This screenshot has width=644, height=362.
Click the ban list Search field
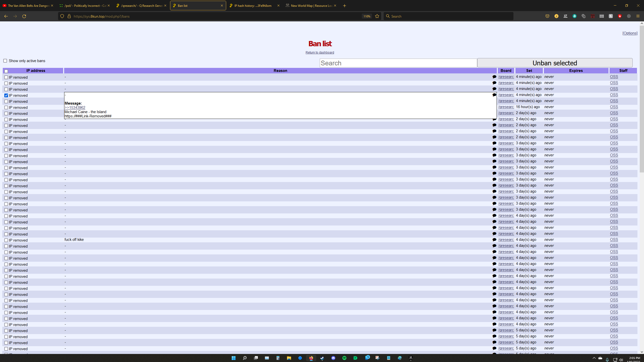[398, 63]
